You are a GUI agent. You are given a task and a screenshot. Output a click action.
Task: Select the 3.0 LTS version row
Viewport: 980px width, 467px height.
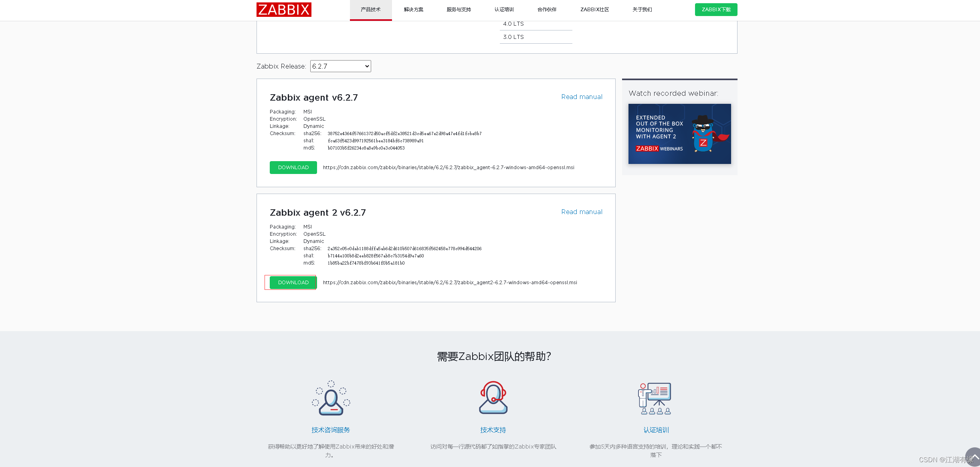coord(536,37)
